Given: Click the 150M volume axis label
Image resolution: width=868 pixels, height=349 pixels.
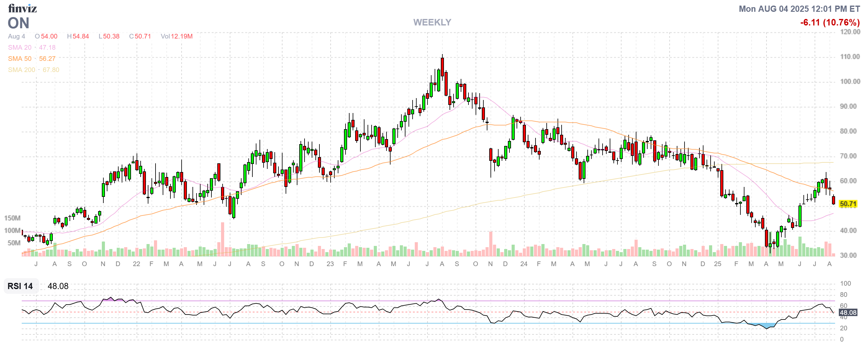Looking at the screenshot, I should (x=12, y=218).
